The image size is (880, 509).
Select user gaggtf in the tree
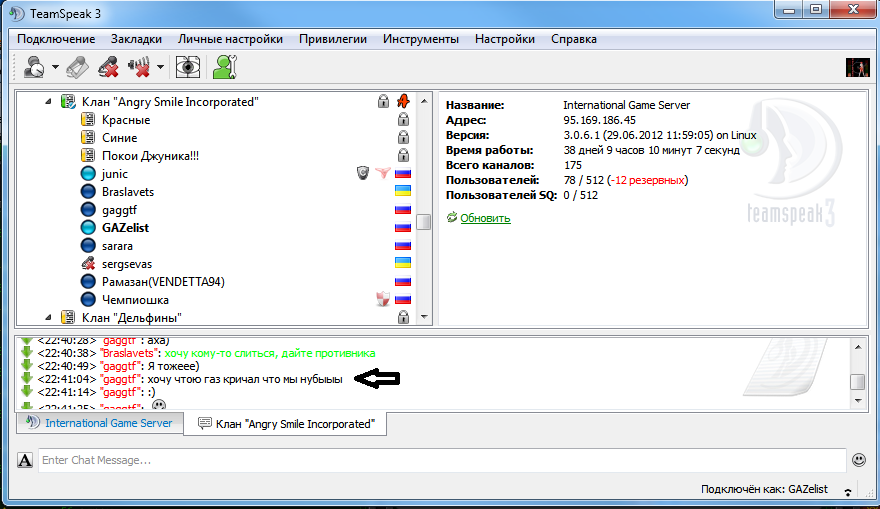(119, 210)
